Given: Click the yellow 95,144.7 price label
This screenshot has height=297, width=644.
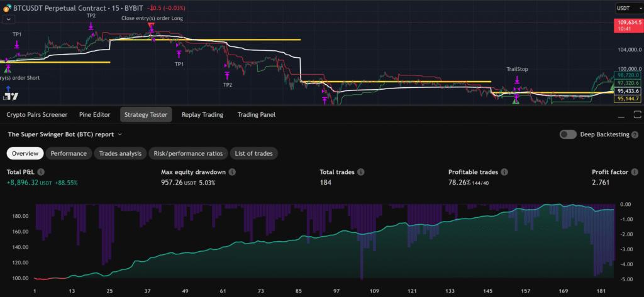Looking at the screenshot, I should point(628,99).
